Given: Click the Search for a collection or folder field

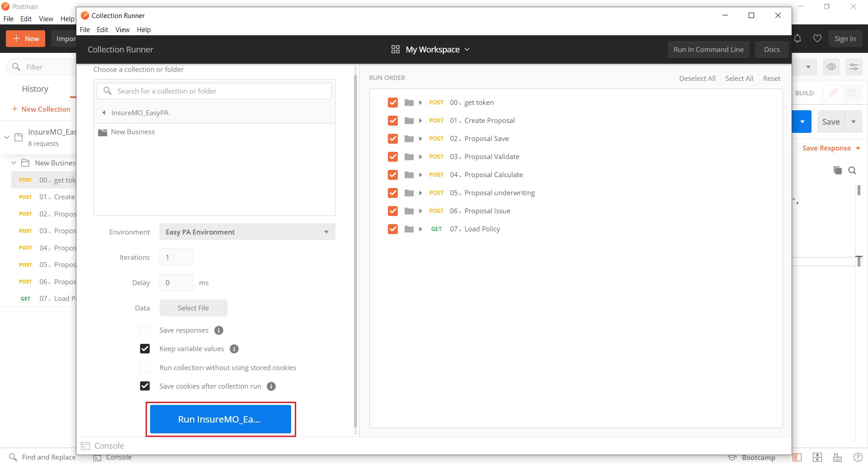Looking at the screenshot, I should click(214, 91).
